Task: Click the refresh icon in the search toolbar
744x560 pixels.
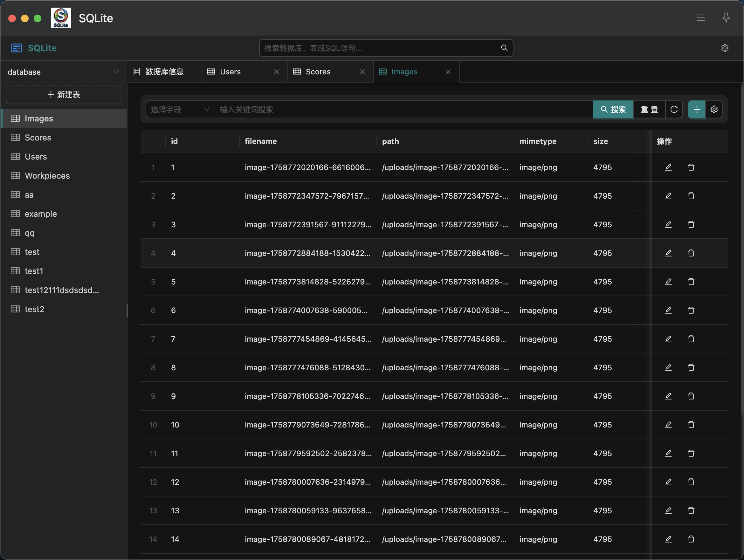Action: (674, 109)
